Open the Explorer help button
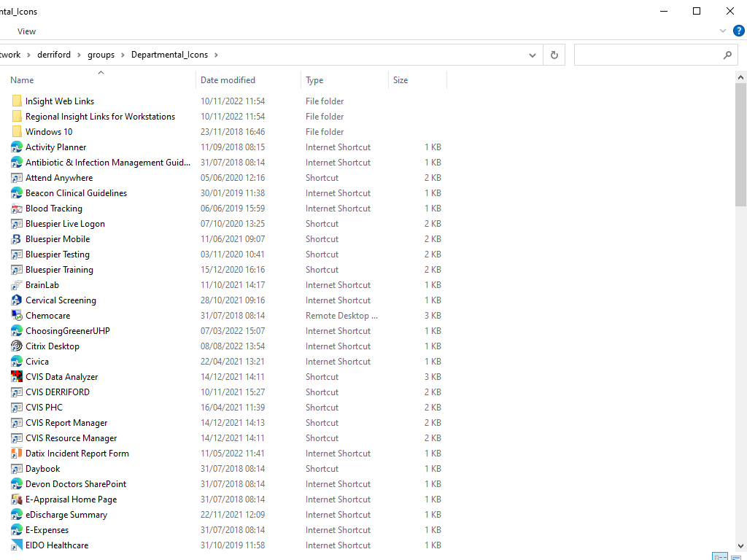This screenshot has width=747, height=560. 738,31
